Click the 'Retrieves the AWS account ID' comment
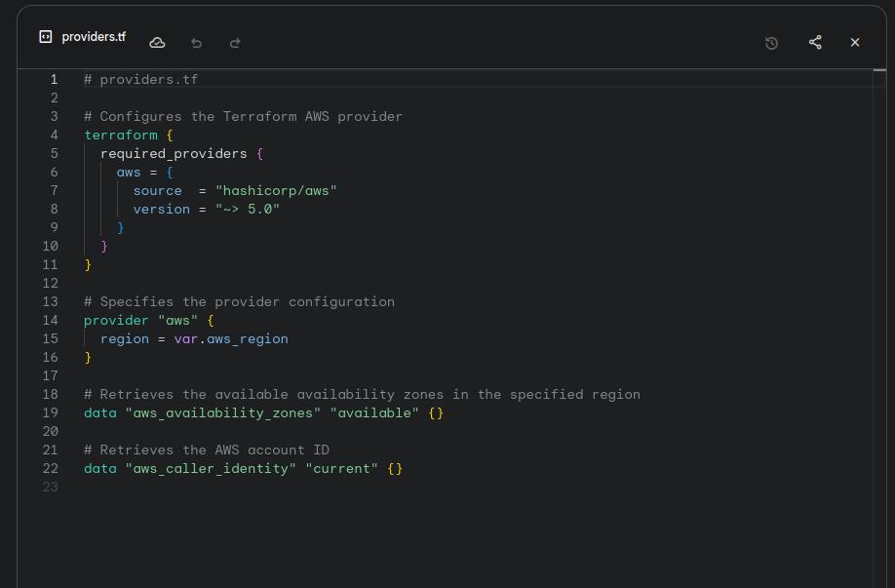The width and height of the screenshot is (895, 588). point(207,451)
